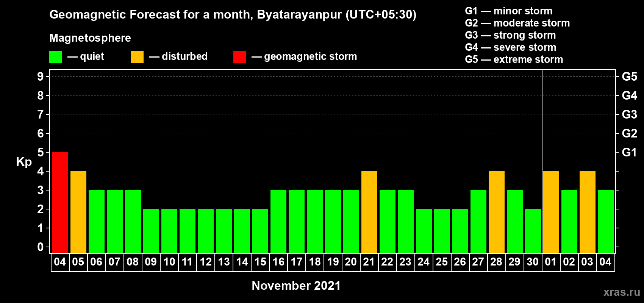Click the G5 — extreme storm legend line
The height and width of the screenshot is (303, 644).
point(514,59)
